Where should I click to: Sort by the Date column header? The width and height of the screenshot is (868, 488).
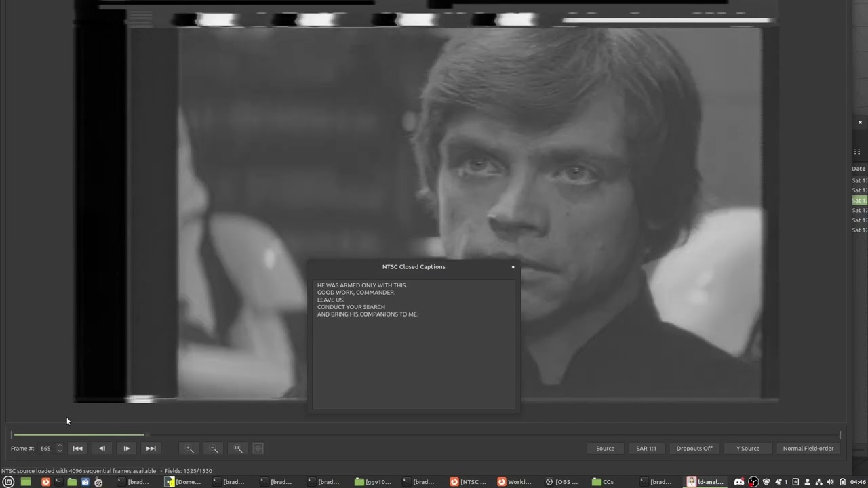click(859, 169)
